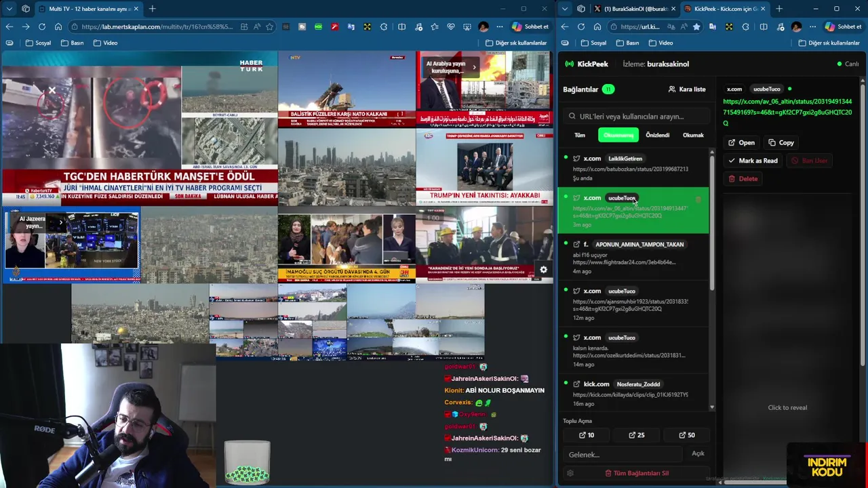Open Sohbet et Copilot in right browser window
The image size is (868, 488).
844,26
